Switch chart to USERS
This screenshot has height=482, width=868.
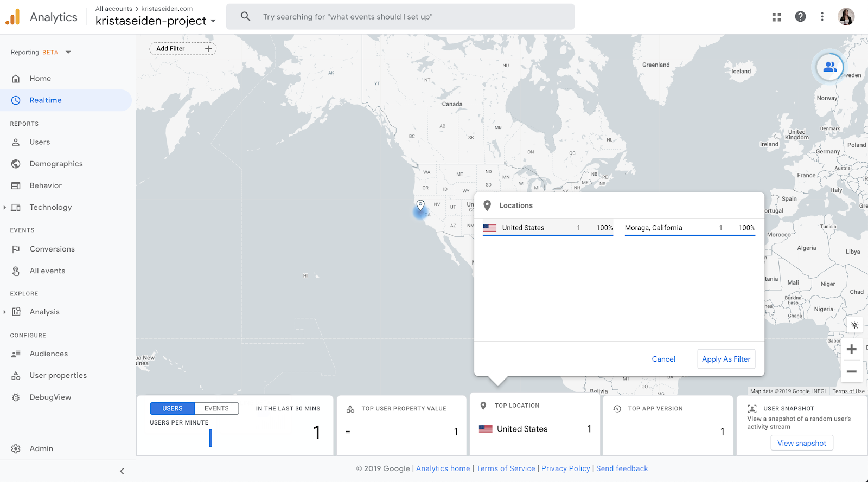(x=172, y=408)
